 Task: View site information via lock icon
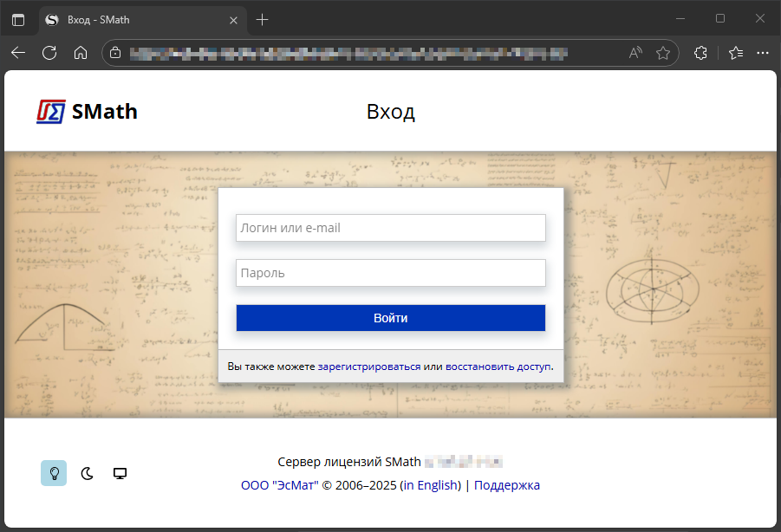pos(115,53)
